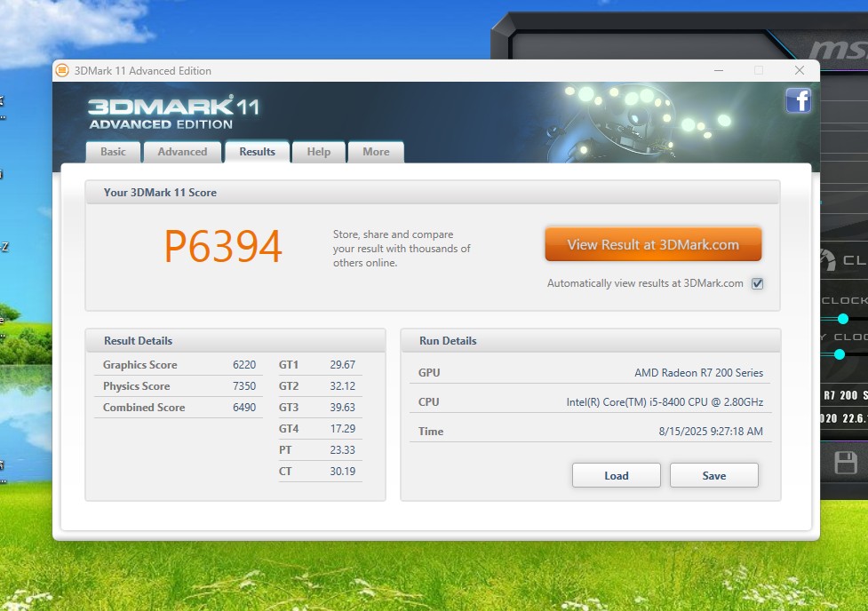Image resolution: width=868 pixels, height=611 pixels.
Task: Click the upper clock slider handle in Afterburner
Action: point(843,319)
